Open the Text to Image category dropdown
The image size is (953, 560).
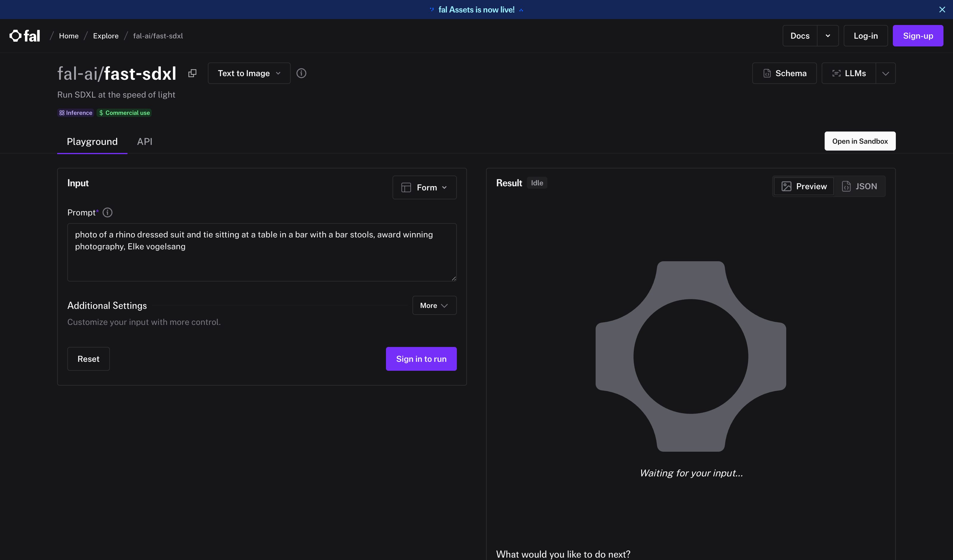(x=249, y=73)
